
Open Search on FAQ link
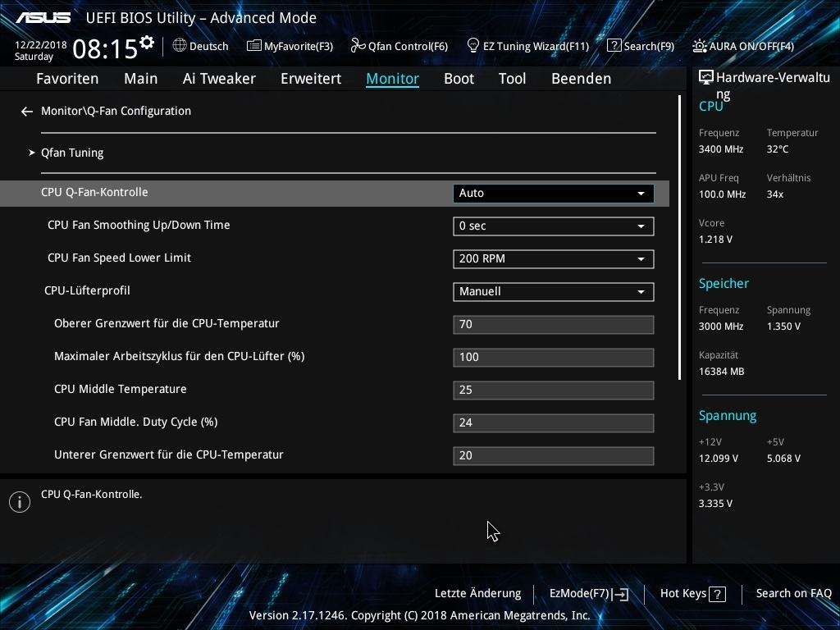(x=793, y=594)
